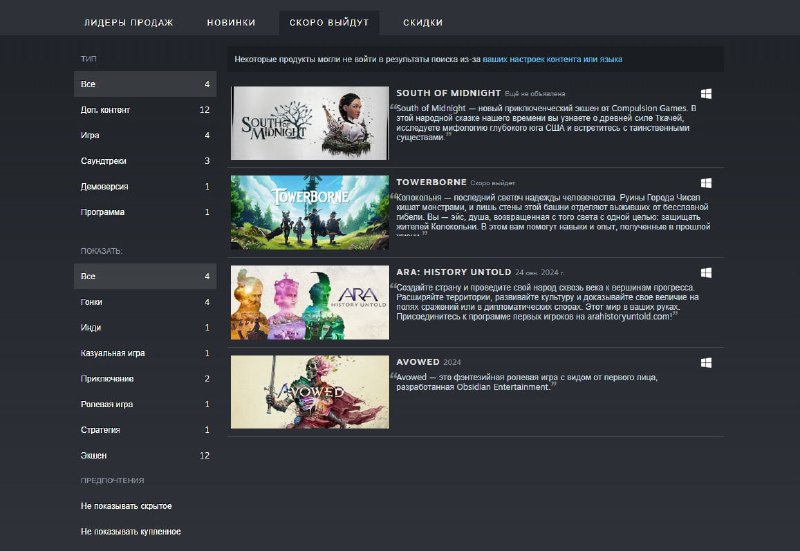Open South of Midnight game thumbnail
This screenshot has width=800, height=551.
pyautogui.click(x=309, y=123)
